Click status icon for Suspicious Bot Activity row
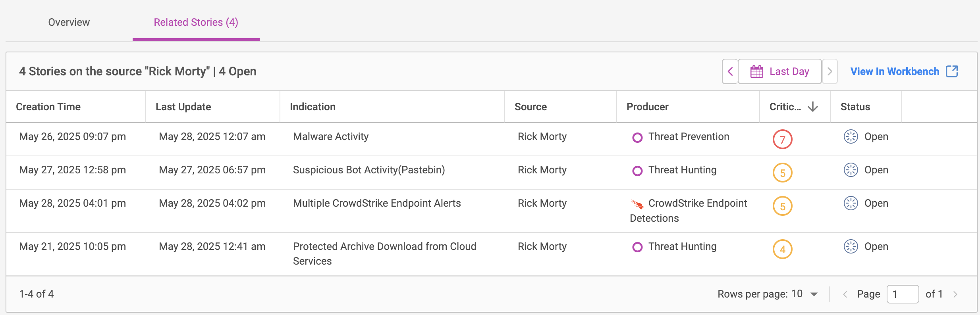Screen dimensions: 980x315 851,170
